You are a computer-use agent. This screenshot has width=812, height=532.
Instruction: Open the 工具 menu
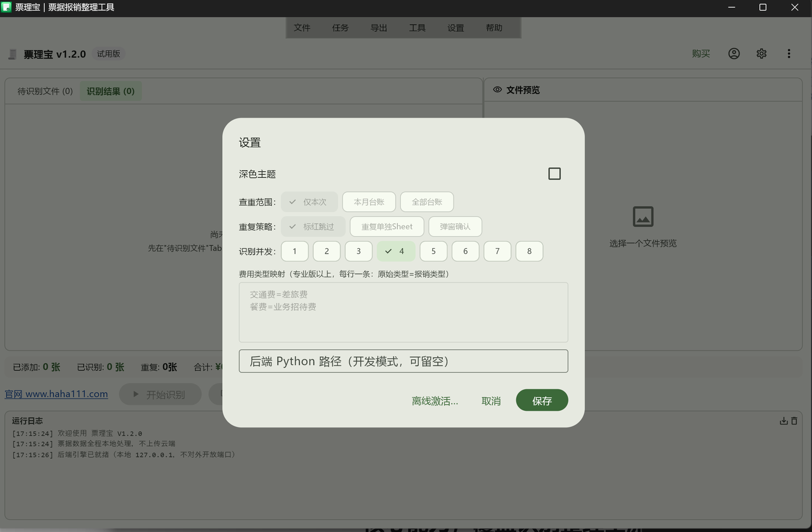click(x=417, y=28)
